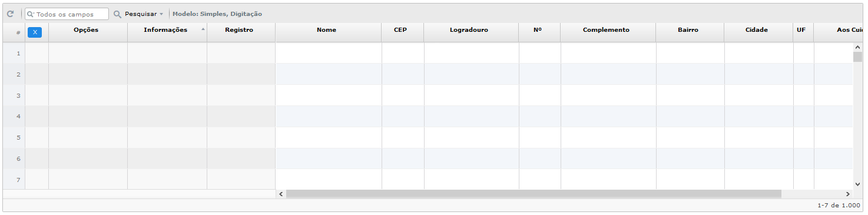This screenshot has width=868, height=215.
Task: Click the sort arrow in Informações column
Action: coord(203,28)
